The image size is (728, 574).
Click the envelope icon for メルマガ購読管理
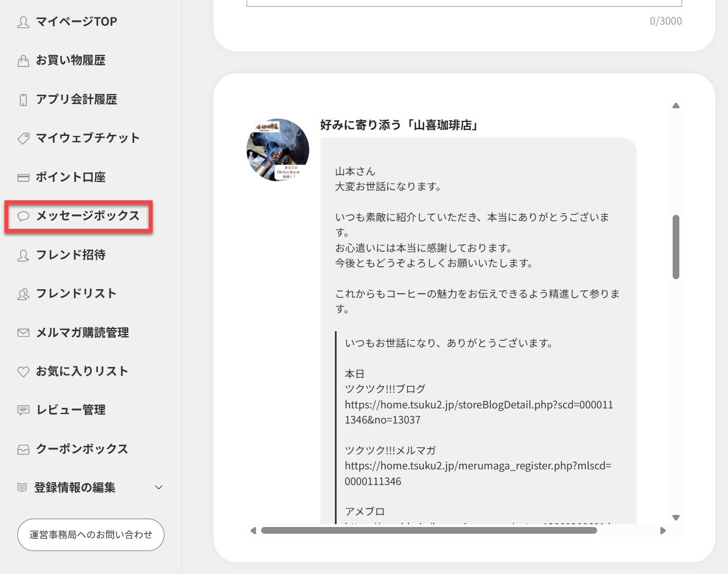[x=23, y=333]
